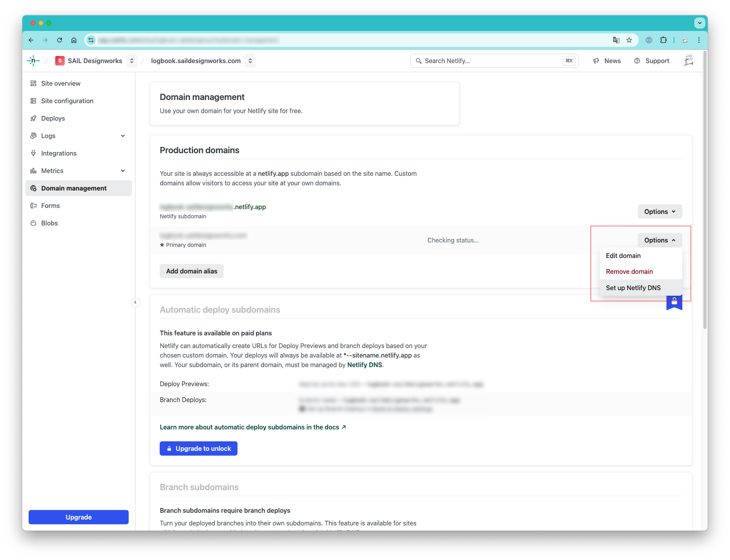Click the blue Upgrade button in sidebar
This screenshot has height=560, width=730.
coord(79,517)
